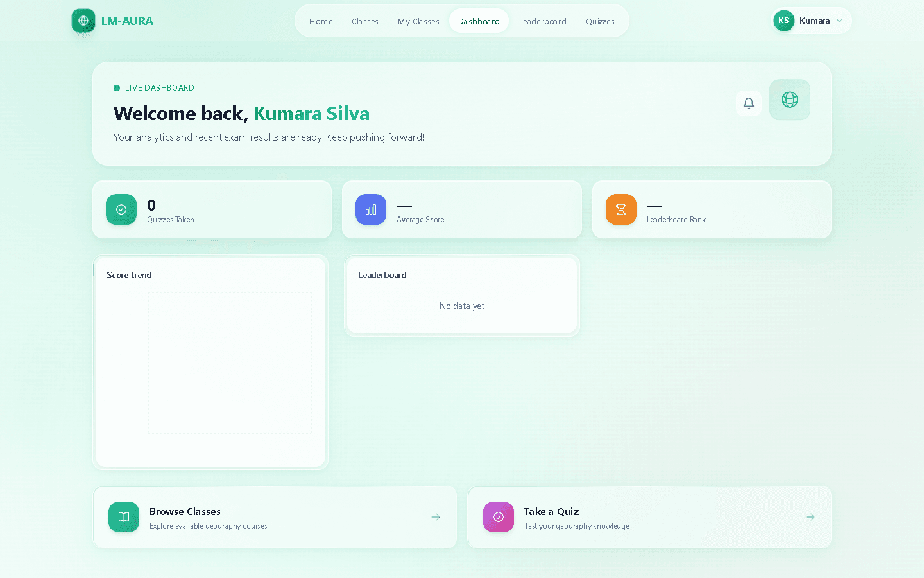Click the Leaderboard Rank trophy icon
Screen dimensions: 924x578
coord(621,209)
